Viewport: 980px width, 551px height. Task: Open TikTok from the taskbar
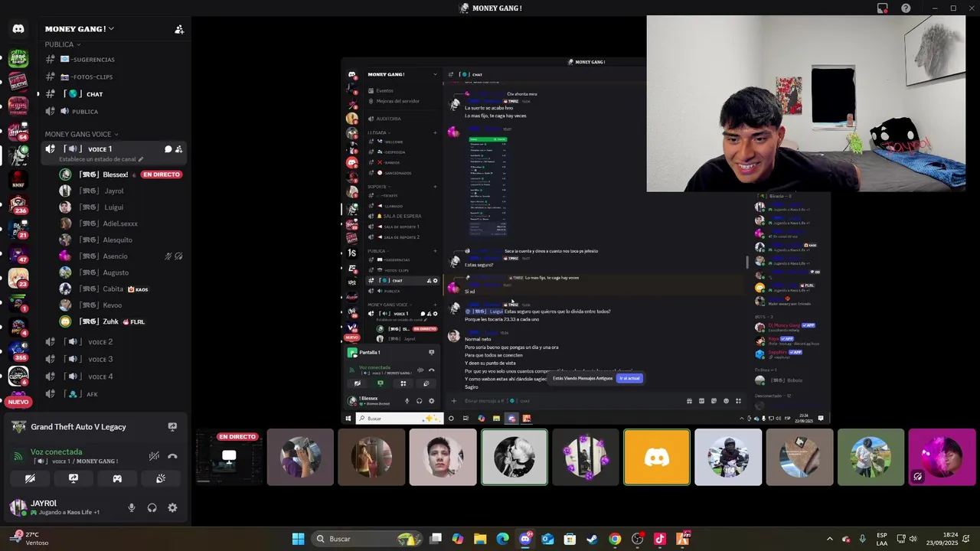coord(660,539)
